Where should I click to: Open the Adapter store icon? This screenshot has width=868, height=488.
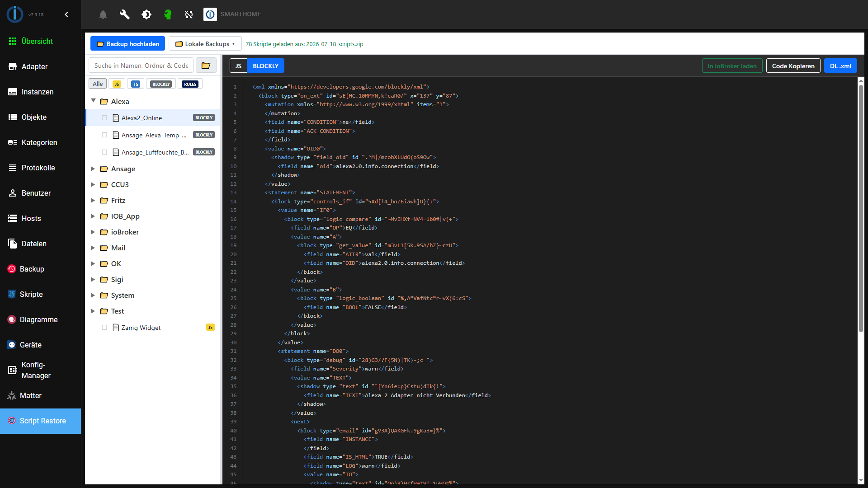pyautogui.click(x=13, y=66)
